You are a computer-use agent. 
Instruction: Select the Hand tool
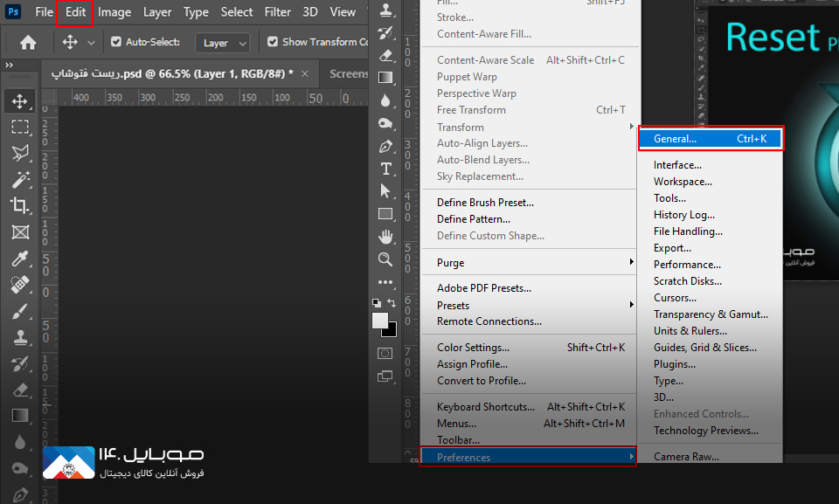coord(385,237)
